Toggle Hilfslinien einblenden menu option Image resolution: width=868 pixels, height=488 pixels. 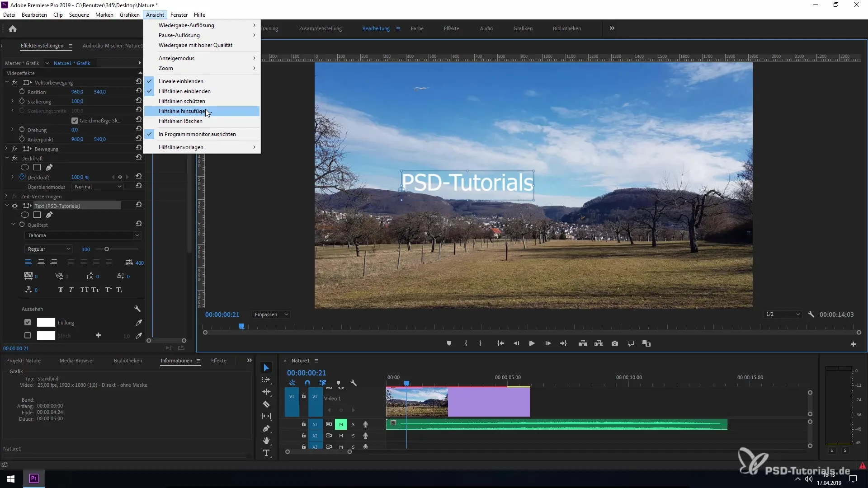[x=202, y=91]
